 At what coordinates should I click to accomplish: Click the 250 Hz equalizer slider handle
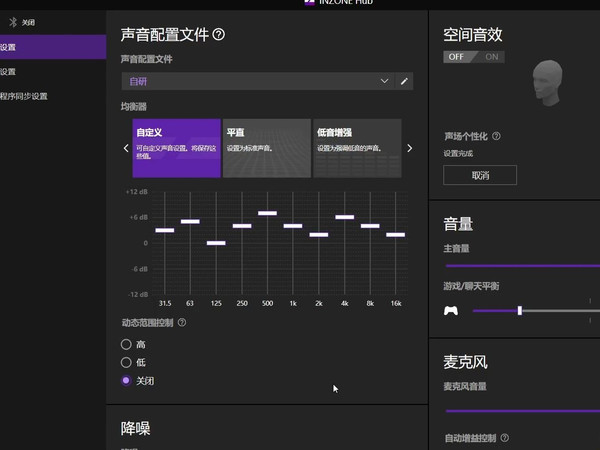point(242,226)
